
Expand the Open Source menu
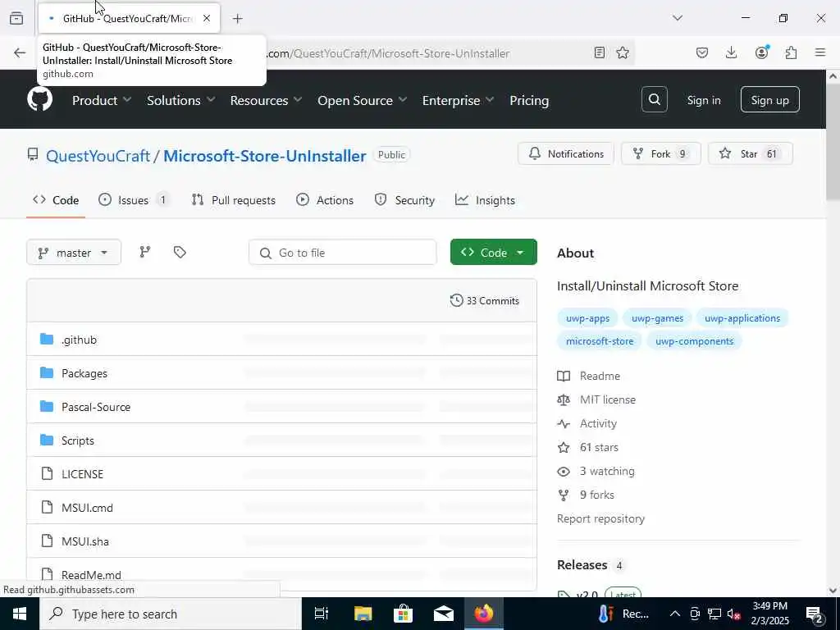click(x=362, y=100)
